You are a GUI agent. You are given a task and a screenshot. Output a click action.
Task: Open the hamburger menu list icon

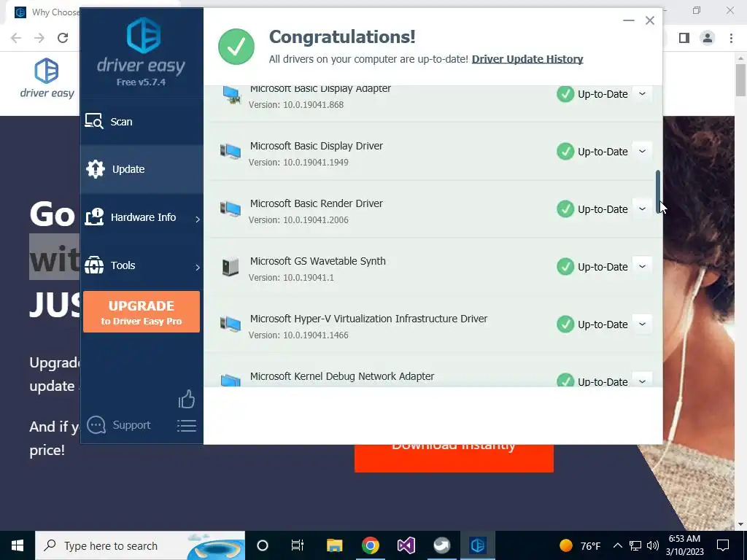coord(186,426)
